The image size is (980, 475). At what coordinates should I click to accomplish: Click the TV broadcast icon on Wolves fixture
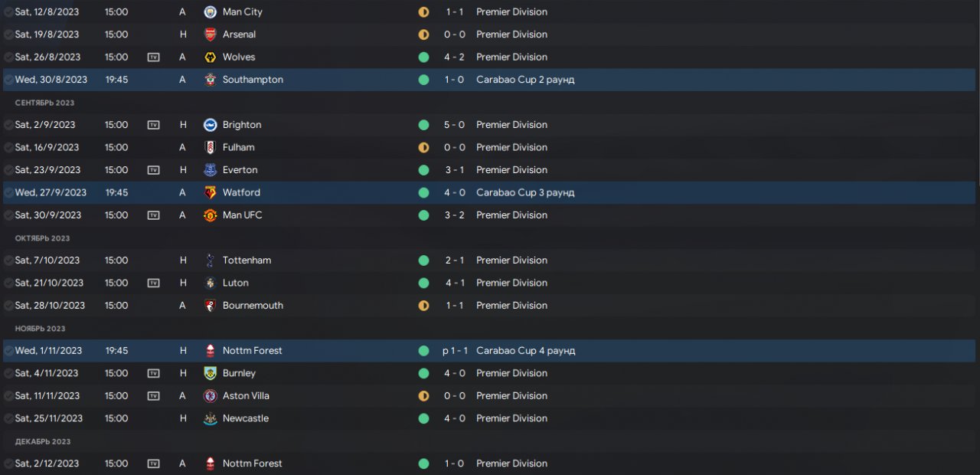click(x=153, y=57)
